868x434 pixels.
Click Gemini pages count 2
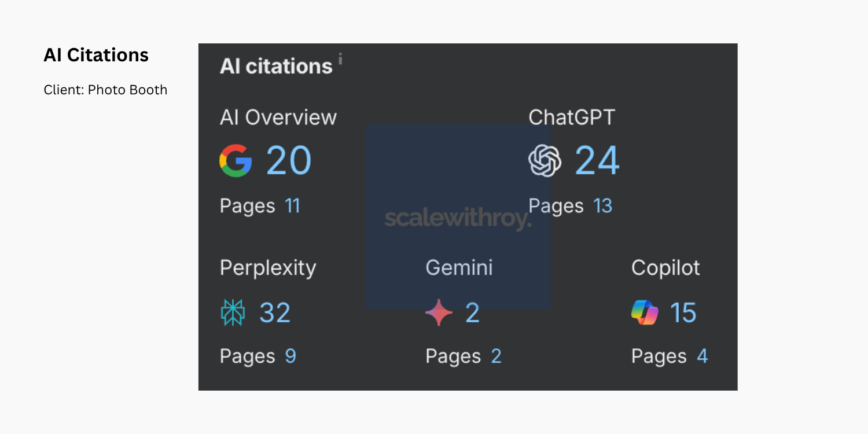[x=496, y=356]
